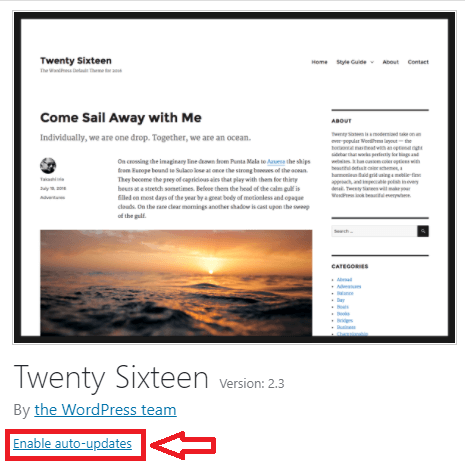Click the author avatar image
Viewport: 465px width, 468px height.
coord(48,166)
